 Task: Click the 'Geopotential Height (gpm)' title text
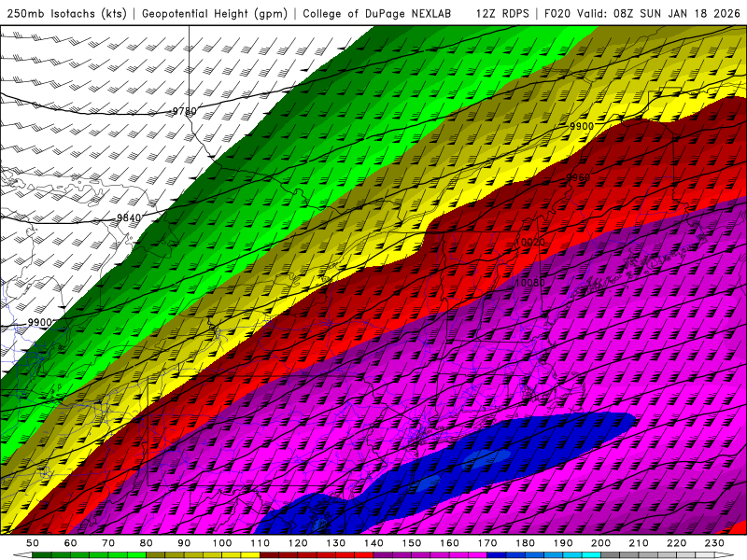coord(215,14)
